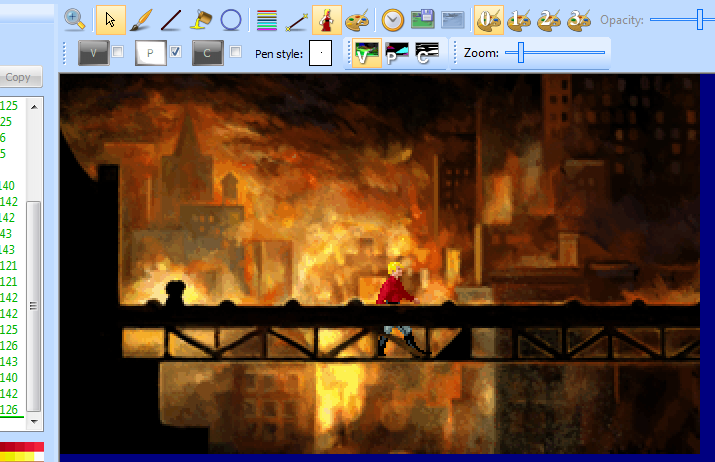Select the circle drawing tool

tap(231, 20)
